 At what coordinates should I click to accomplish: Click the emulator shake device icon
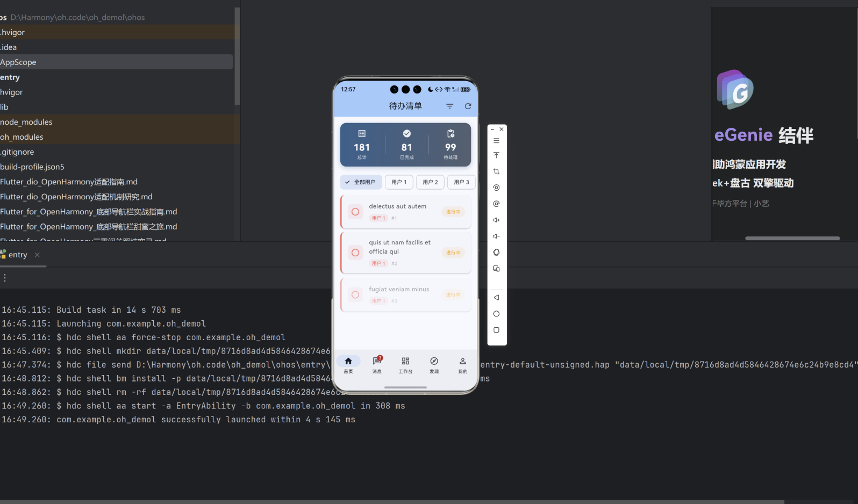pyautogui.click(x=496, y=252)
